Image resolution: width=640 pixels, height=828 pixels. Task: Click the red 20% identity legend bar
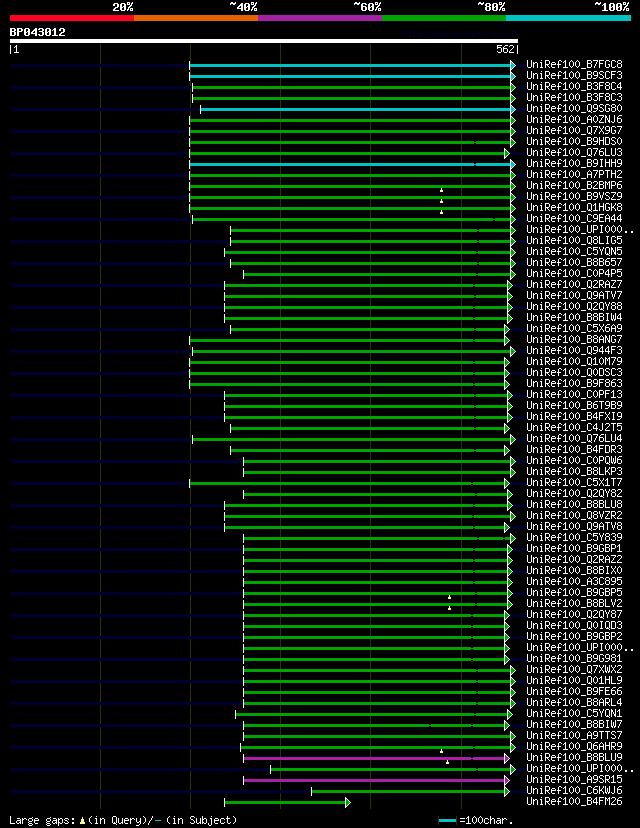(72, 18)
